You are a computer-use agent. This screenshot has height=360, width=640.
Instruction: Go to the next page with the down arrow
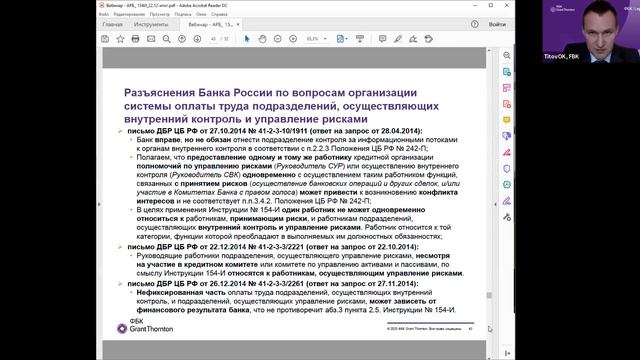pos(197,39)
